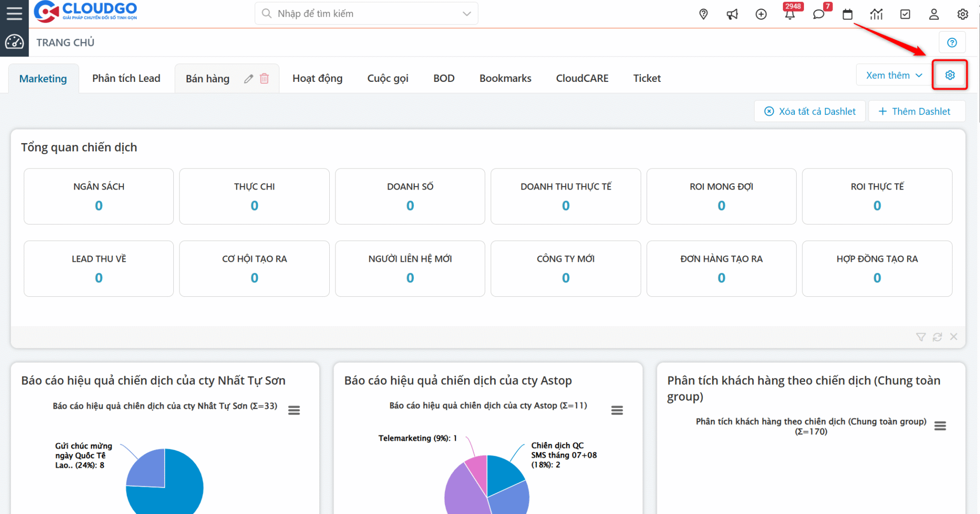Viewport: 980px width, 514px height.
Task: Open the system settings gear in header
Action: pos(963,14)
